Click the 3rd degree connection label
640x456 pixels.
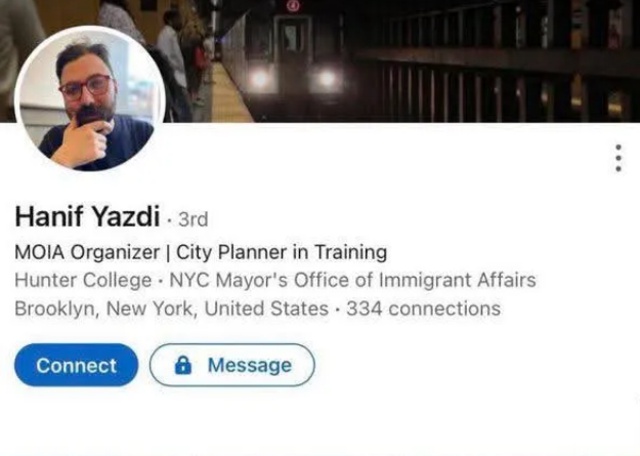point(193,219)
